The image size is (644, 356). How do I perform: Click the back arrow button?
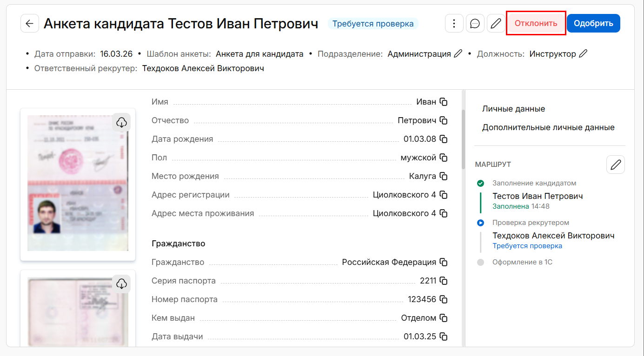coord(29,24)
